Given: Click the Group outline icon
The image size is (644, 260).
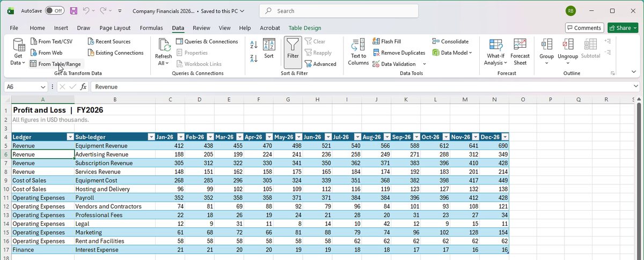Looking at the screenshot, I should tap(547, 44).
